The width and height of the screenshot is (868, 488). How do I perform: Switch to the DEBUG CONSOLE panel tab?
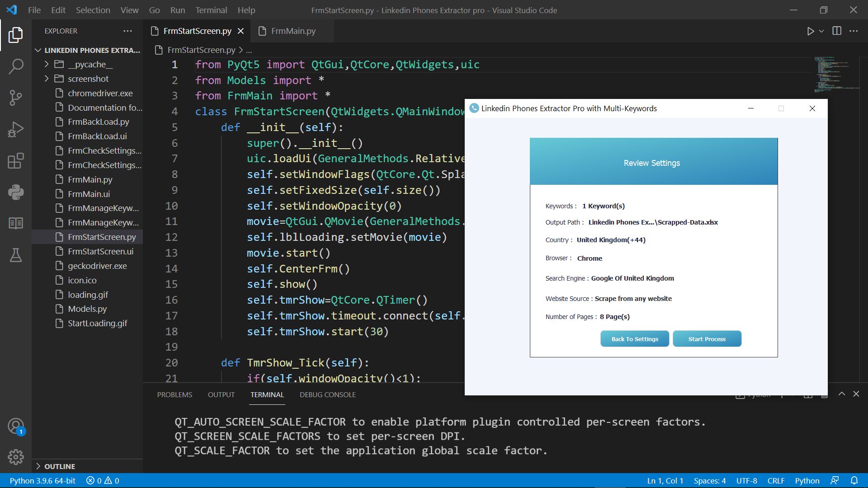327,394
